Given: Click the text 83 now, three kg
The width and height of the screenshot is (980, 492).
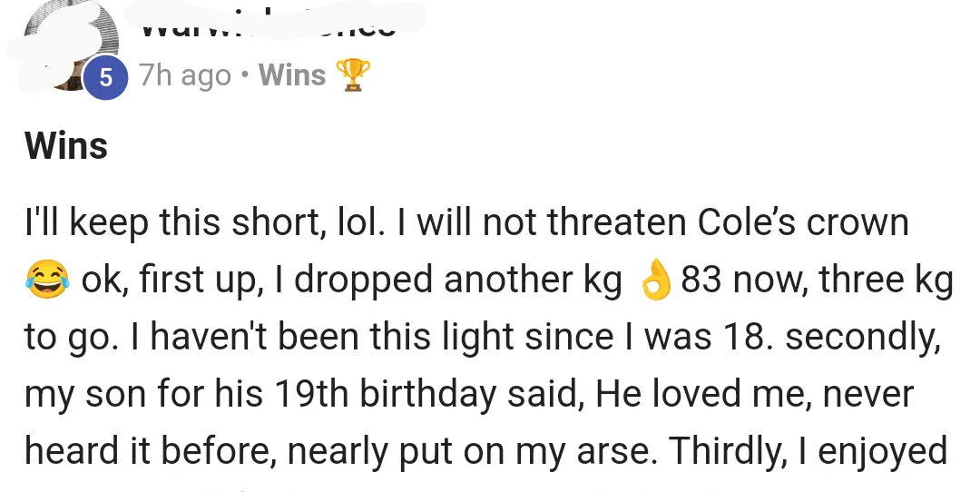Looking at the screenshot, I should [x=817, y=280].
